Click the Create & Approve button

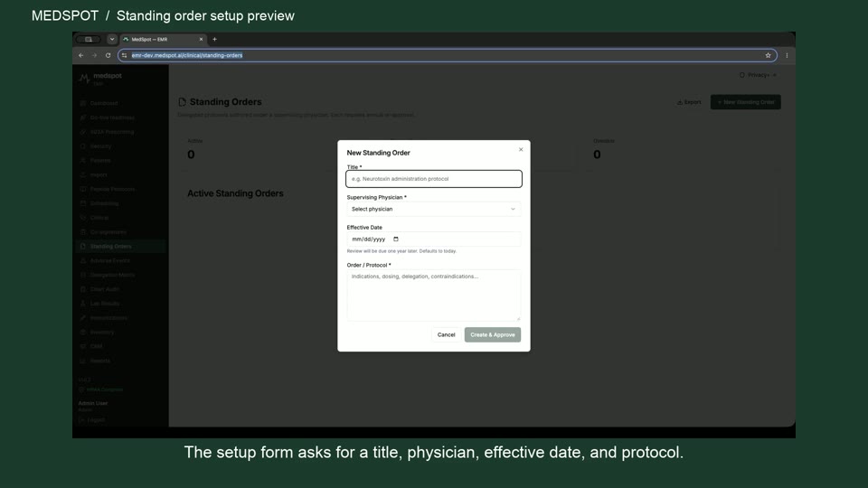[x=493, y=334]
